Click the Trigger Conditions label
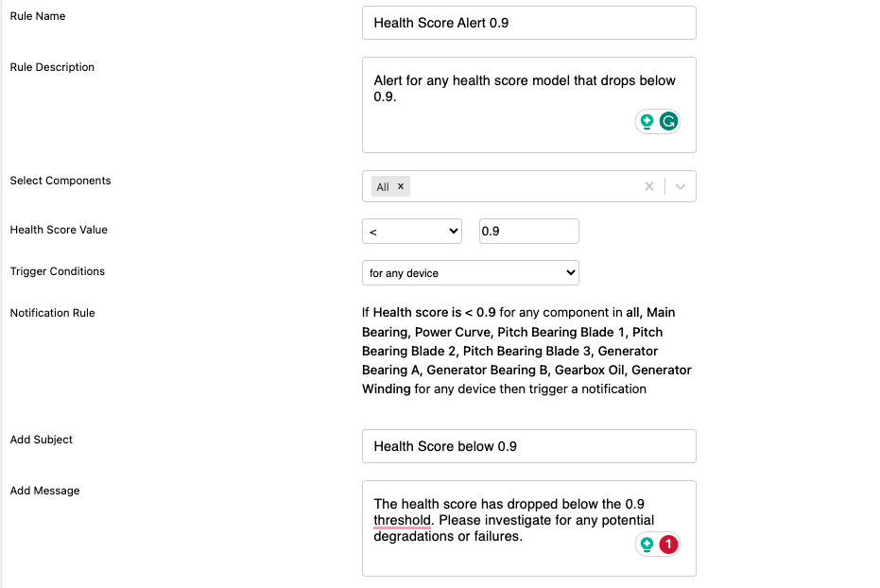The height and width of the screenshot is (588, 880). 58,271
